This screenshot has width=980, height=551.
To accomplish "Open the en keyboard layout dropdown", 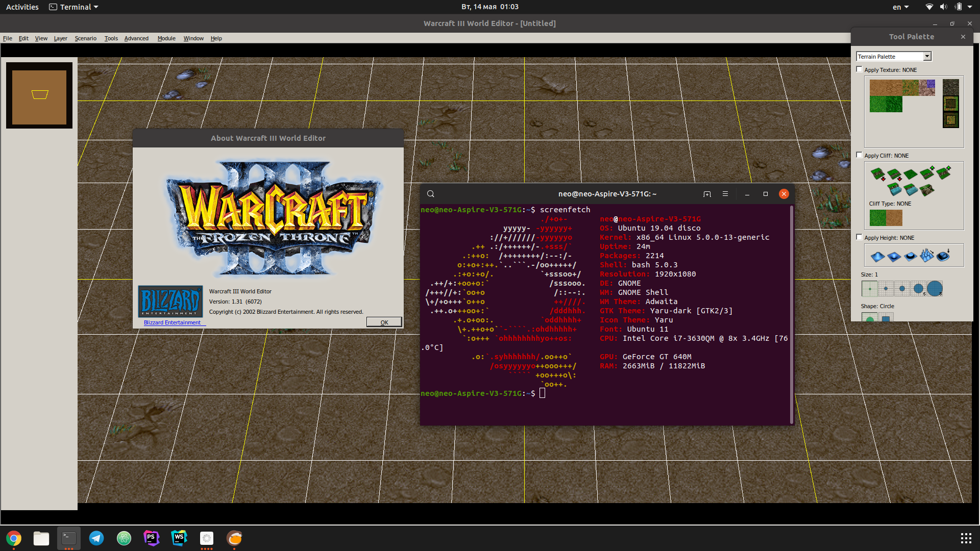I will click(x=900, y=7).
